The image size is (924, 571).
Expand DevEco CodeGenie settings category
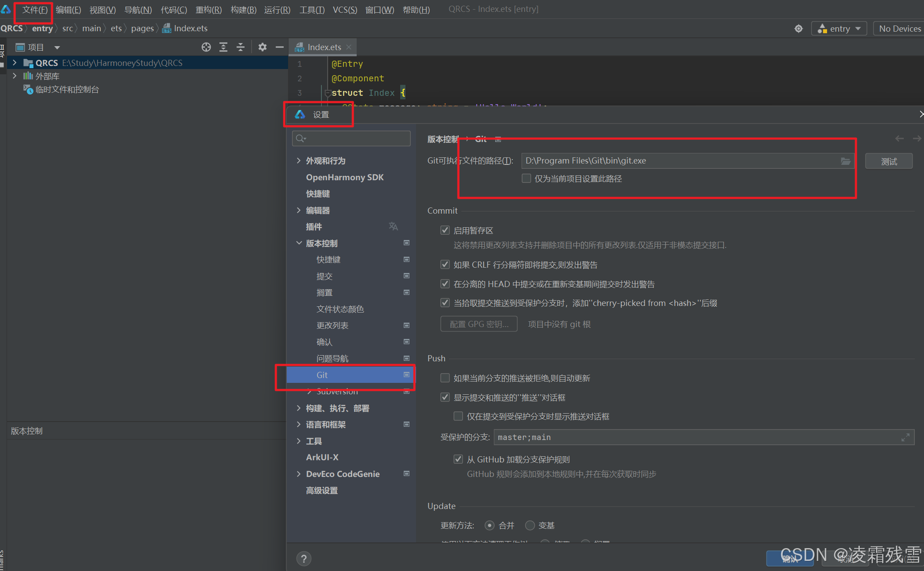[x=299, y=474]
